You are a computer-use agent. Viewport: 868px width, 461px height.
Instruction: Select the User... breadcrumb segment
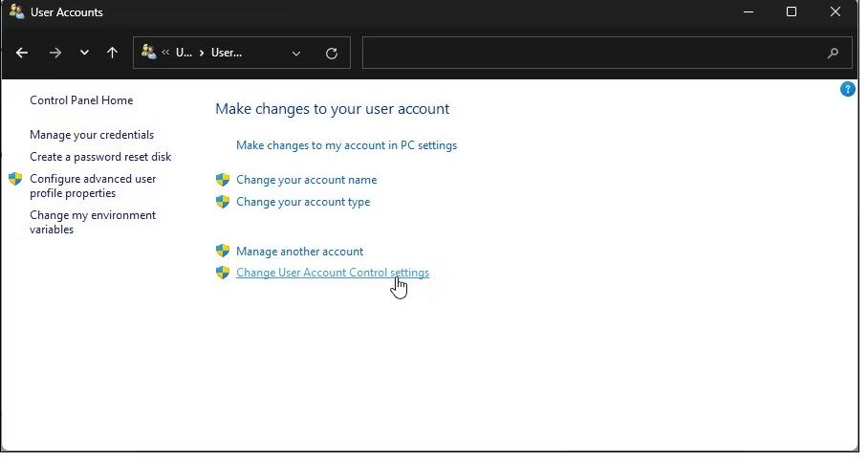227,54
